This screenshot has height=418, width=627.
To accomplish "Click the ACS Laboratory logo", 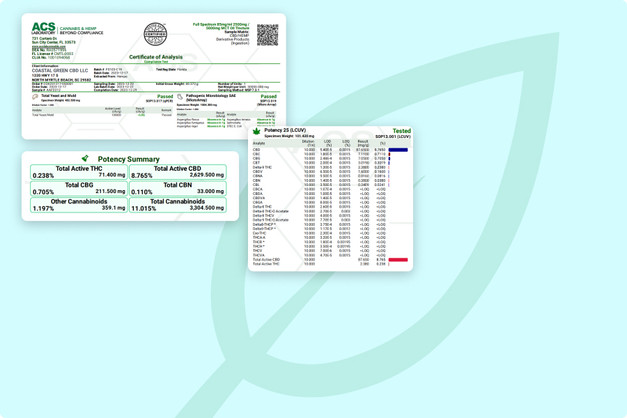I will 44,28.
